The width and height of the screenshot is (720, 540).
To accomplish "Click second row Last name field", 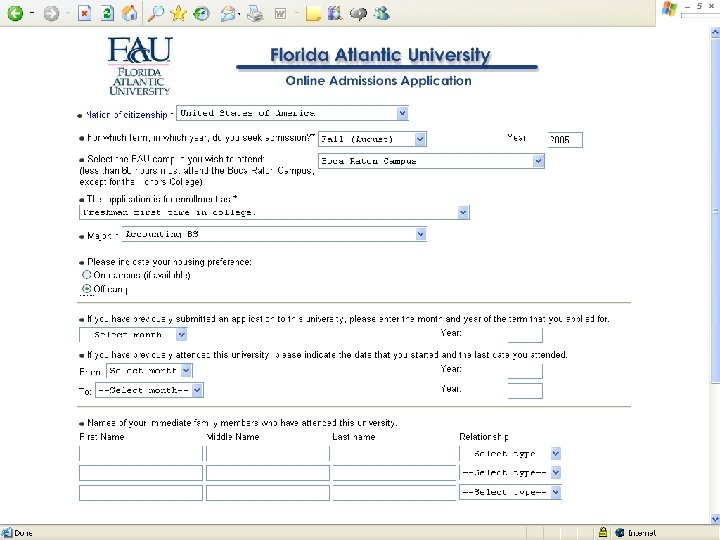I will (394, 473).
